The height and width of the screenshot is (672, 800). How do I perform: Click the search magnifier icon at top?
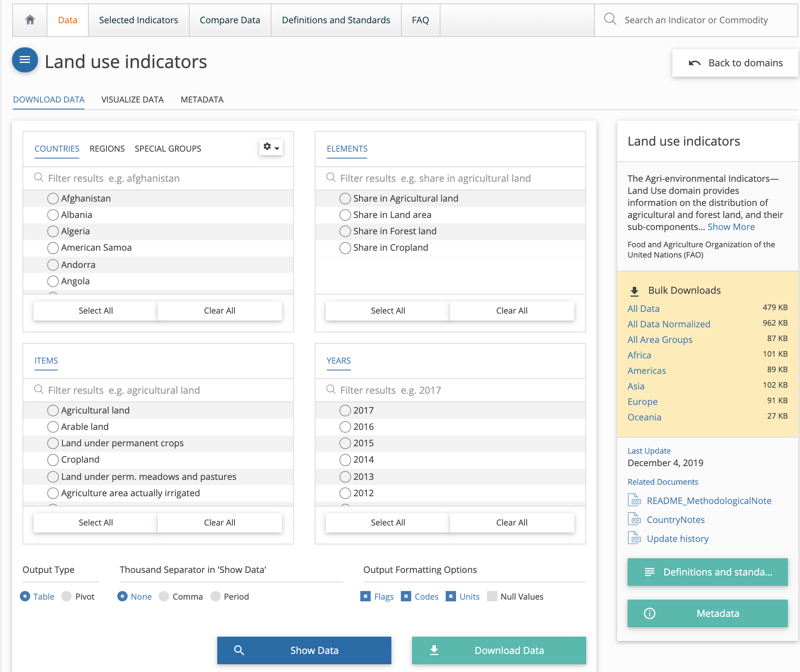(610, 19)
